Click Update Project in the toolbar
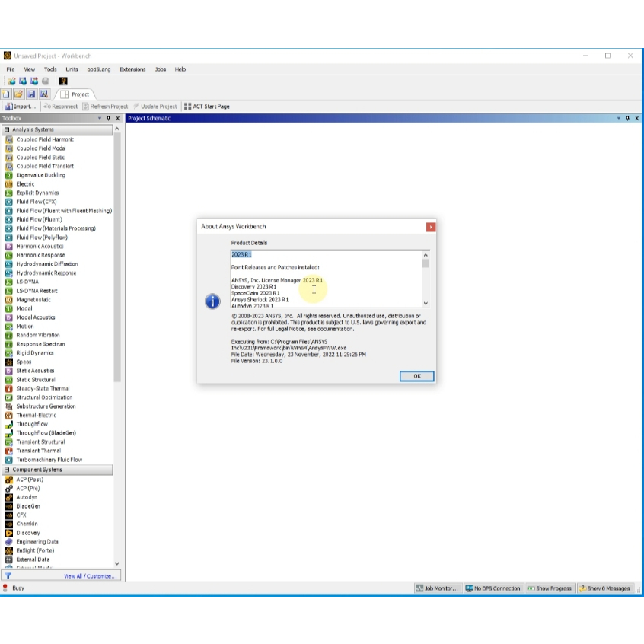This screenshot has height=644, width=644. coord(155,107)
